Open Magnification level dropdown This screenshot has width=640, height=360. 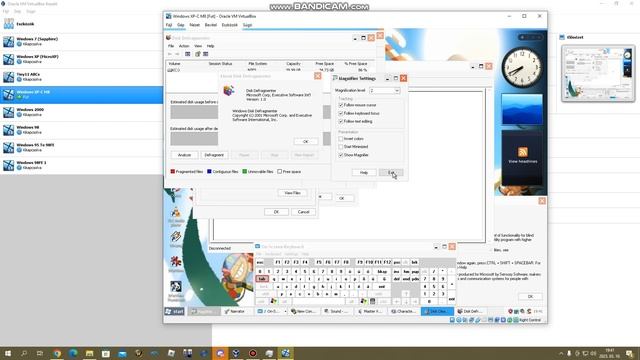(397, 91)
